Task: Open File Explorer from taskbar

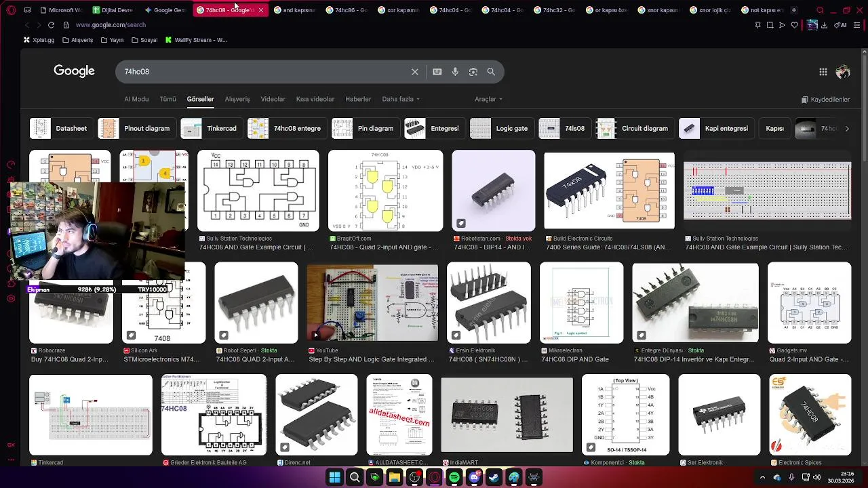Action: tap(395, 478)
